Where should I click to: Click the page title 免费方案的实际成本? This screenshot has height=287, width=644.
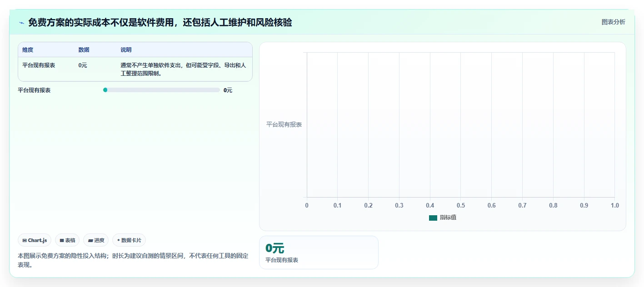pyautogui.click(x=160, y=22)
